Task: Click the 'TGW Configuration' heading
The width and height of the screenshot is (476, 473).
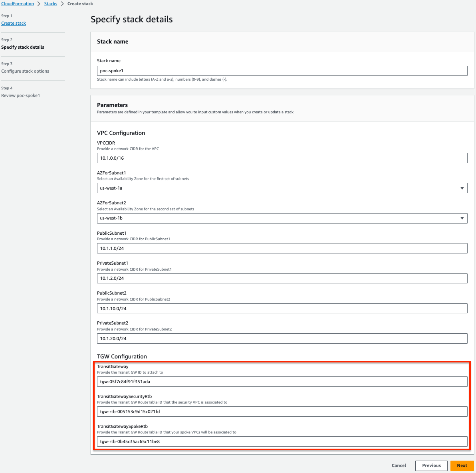Action: (x=122, y=356)
